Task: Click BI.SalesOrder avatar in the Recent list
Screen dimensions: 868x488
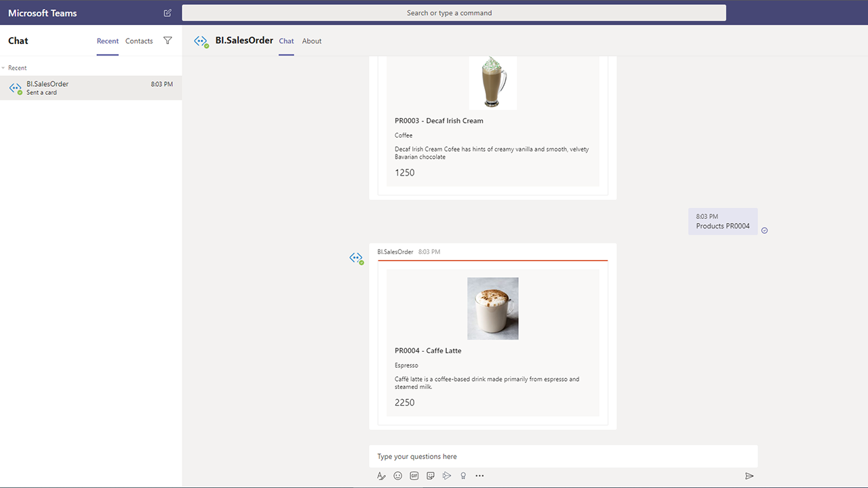Action: (x=16, y=88)
